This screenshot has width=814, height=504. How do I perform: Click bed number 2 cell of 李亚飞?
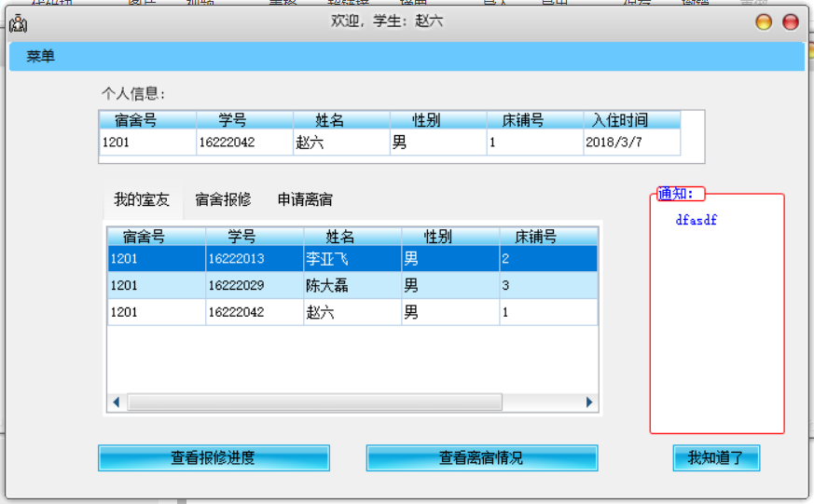click(x=548, y=258)
